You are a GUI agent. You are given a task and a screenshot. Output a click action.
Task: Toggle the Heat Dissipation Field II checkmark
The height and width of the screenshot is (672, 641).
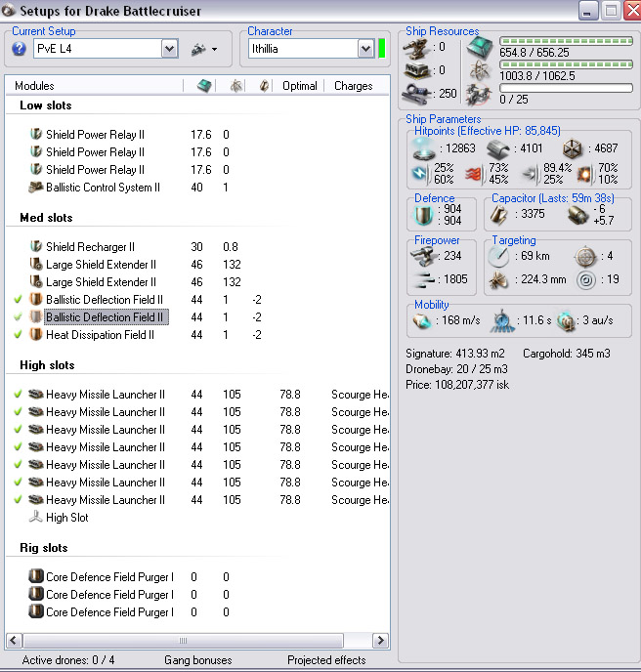coord(18,334)
